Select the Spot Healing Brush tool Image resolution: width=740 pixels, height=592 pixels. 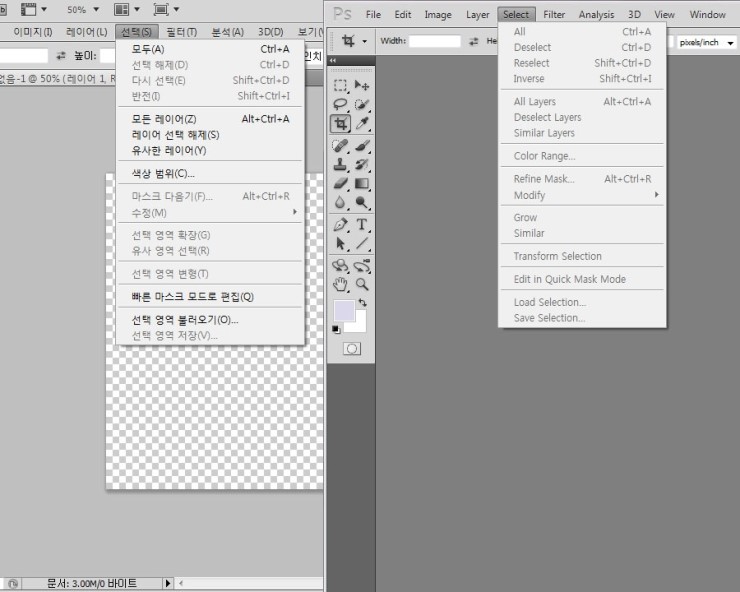click(340, 146)
